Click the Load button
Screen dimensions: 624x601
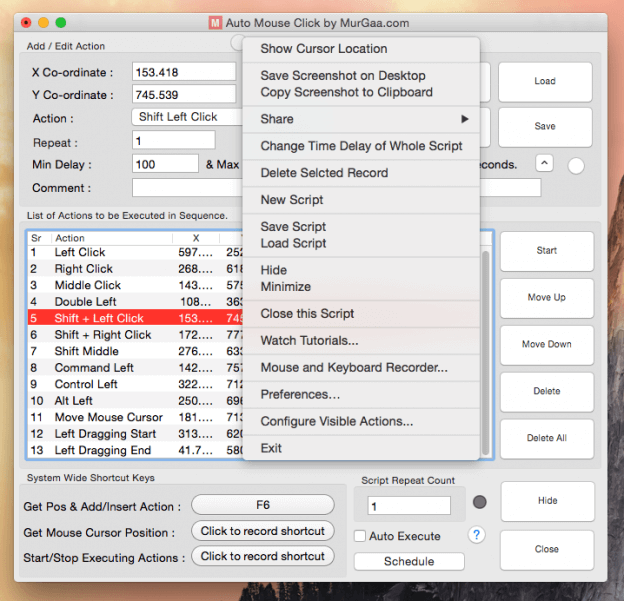[x=545, y=81]
